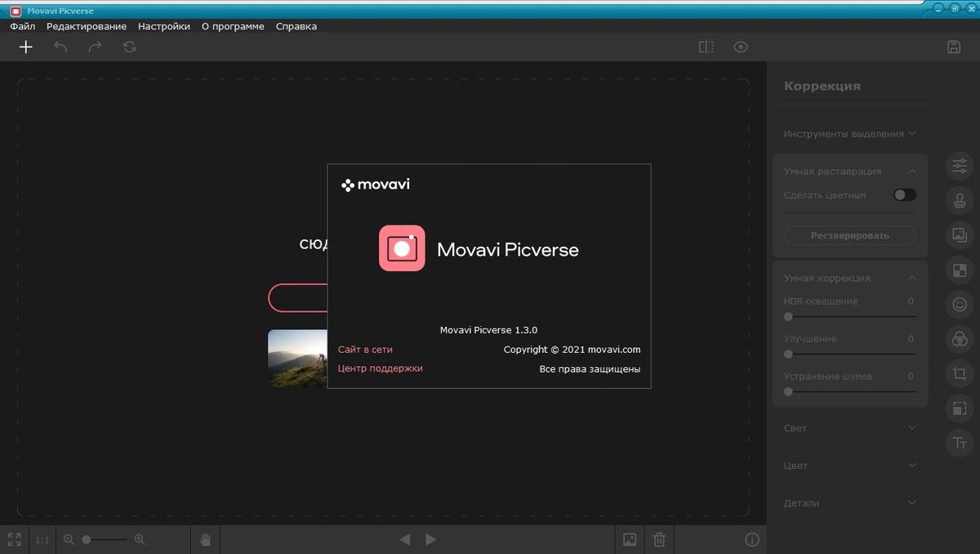Click the before/after split compare icon
980x554 pixels.
click(x=706, y=47)
